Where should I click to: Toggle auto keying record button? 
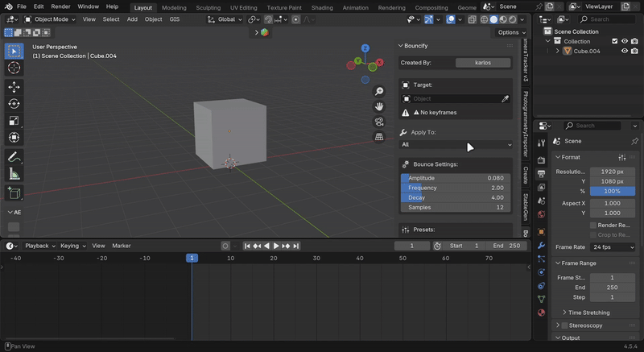pos(225,246)
